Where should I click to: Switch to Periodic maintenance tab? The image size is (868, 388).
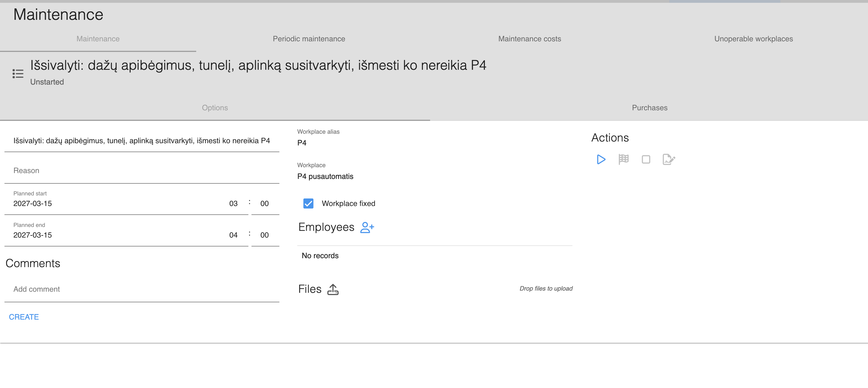point(309,39)
